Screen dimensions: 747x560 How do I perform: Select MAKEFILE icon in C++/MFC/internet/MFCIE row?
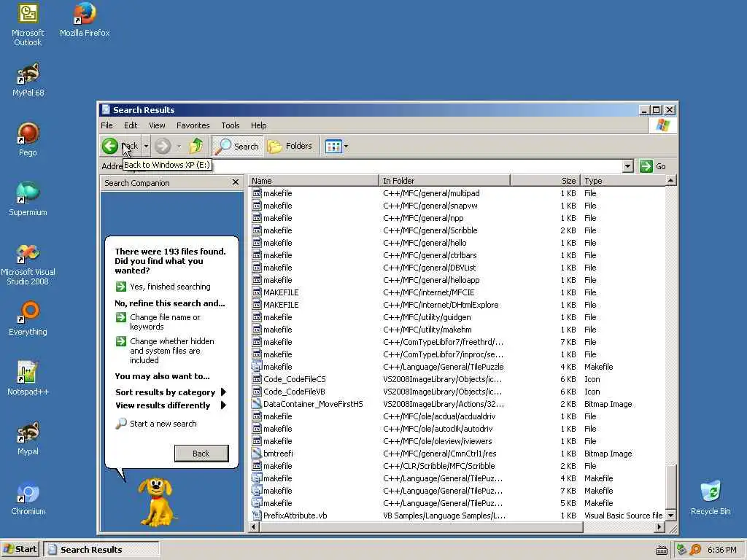[x=257, y=292]
